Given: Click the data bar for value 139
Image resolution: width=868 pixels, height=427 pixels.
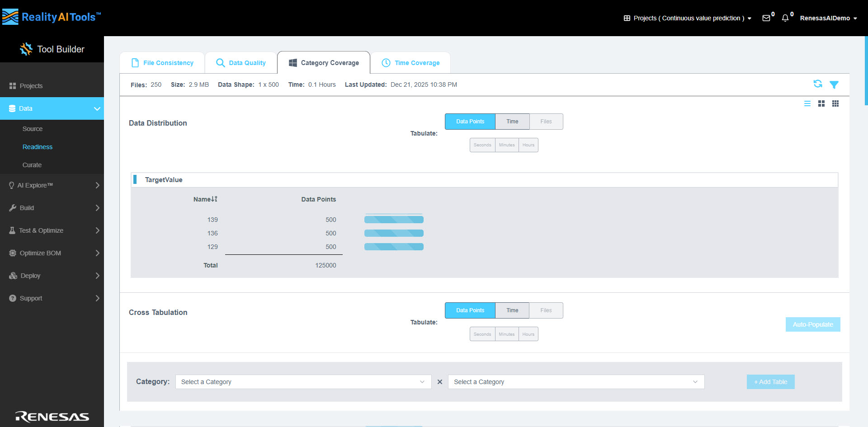Looking at the screenshot, I should click(394, 220).
